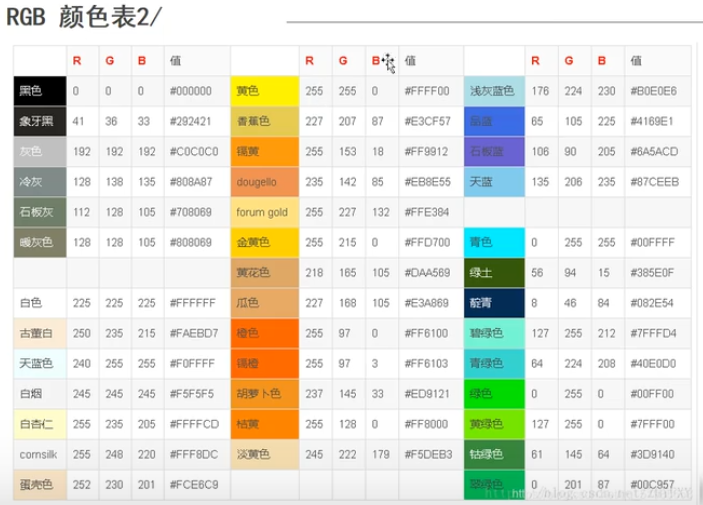Select the dougello color swatch
The image size is (703, 505).
click(265, 182)
